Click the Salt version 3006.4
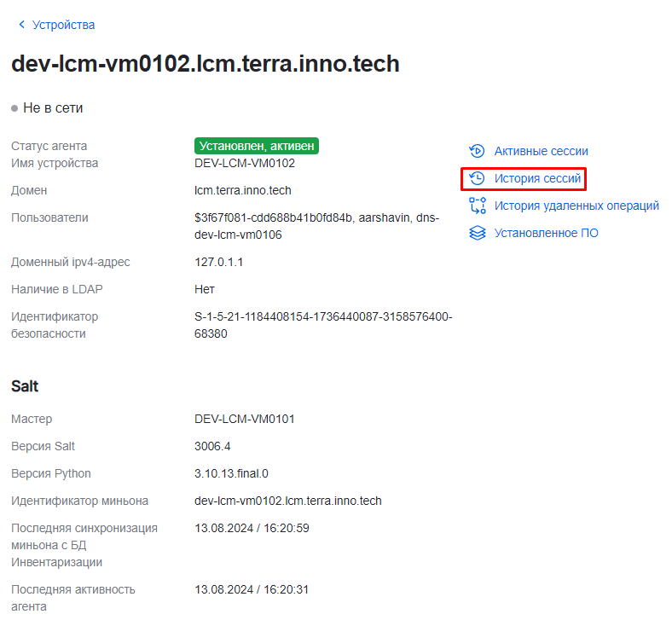Image resolution: width=672 pixels, height=620 pixels. [212, 446]
